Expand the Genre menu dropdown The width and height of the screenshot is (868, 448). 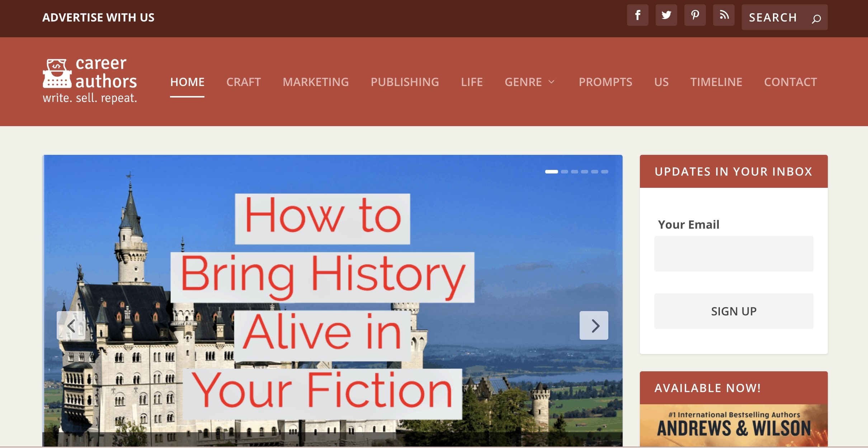click(529, 82)
